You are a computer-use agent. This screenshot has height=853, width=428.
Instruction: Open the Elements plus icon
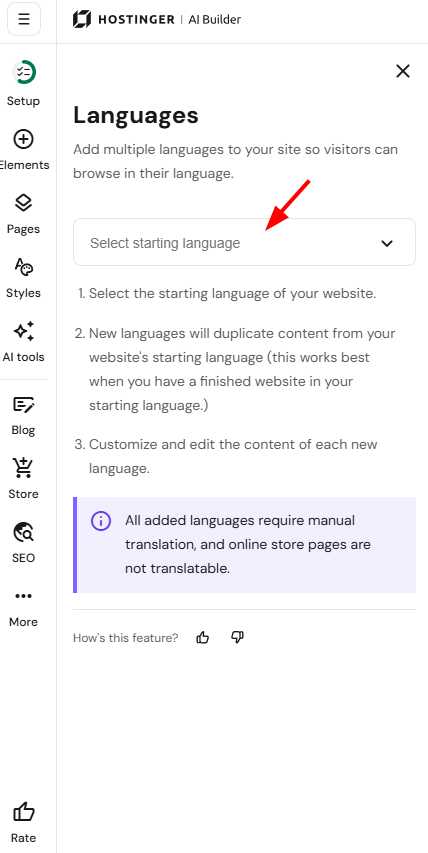tap(23, 139)
